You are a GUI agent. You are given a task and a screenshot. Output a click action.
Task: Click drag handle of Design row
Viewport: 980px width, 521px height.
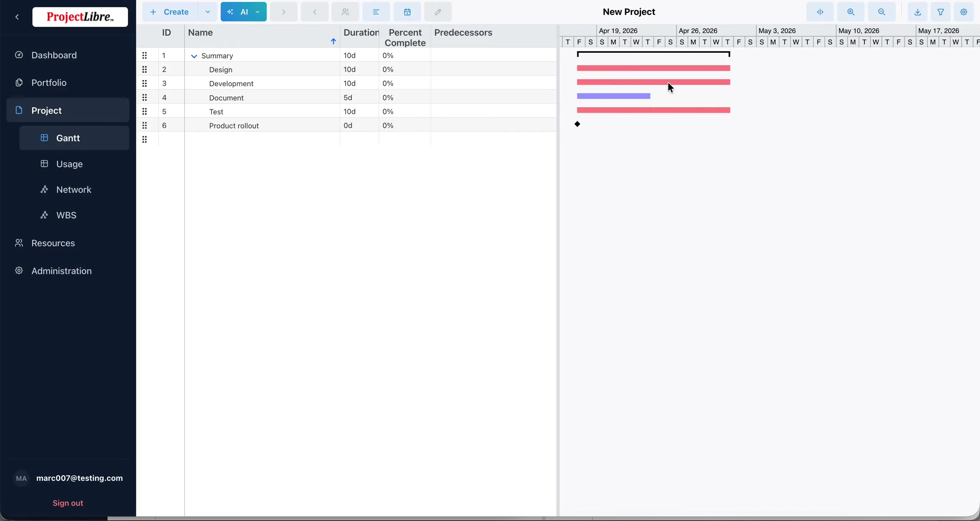click(x=145, y=70)
